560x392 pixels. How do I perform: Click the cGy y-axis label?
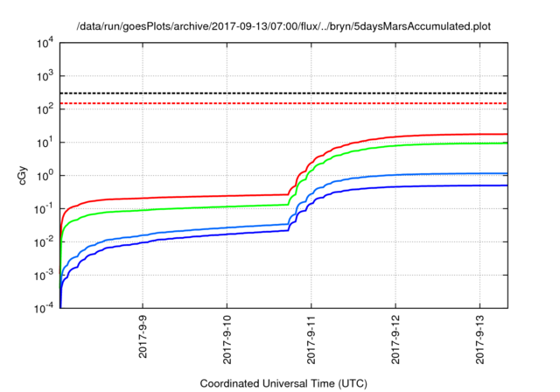pyautogui.click(x=22, y=175)
